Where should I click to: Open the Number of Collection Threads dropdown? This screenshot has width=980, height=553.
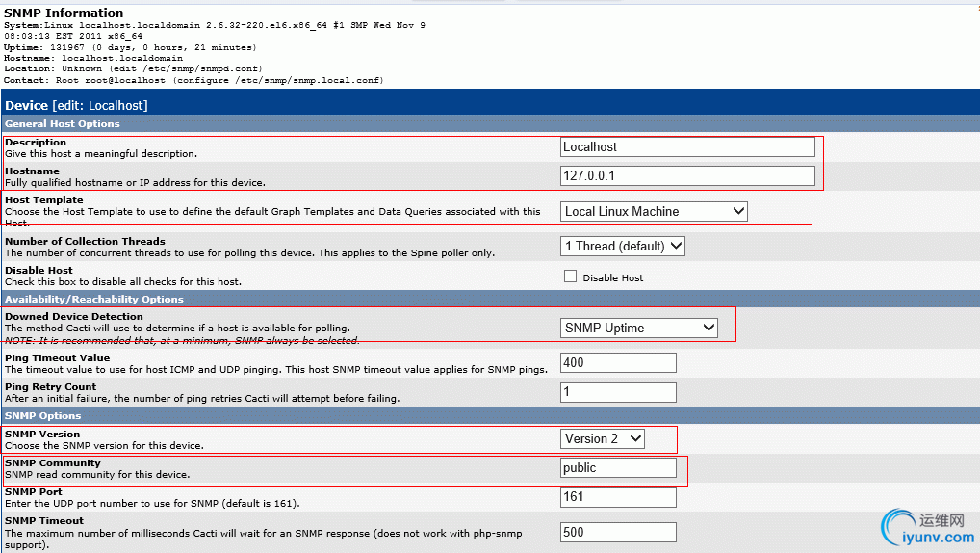623,246
